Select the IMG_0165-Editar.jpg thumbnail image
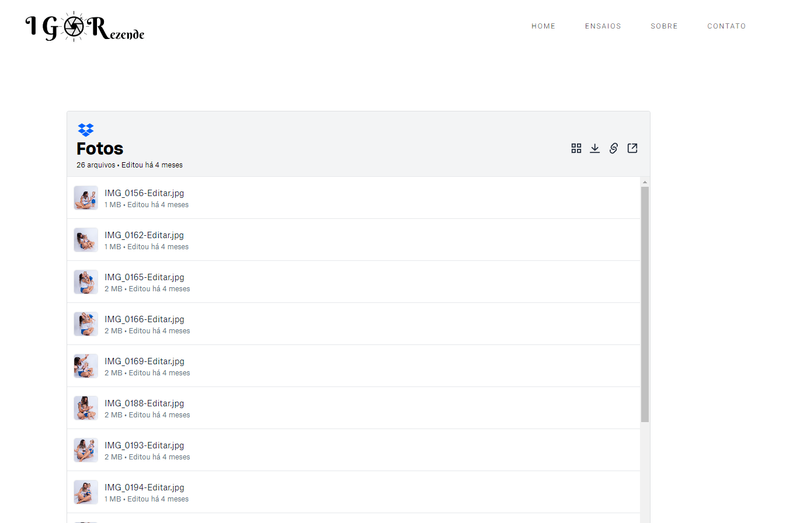 tap(85, 282)
